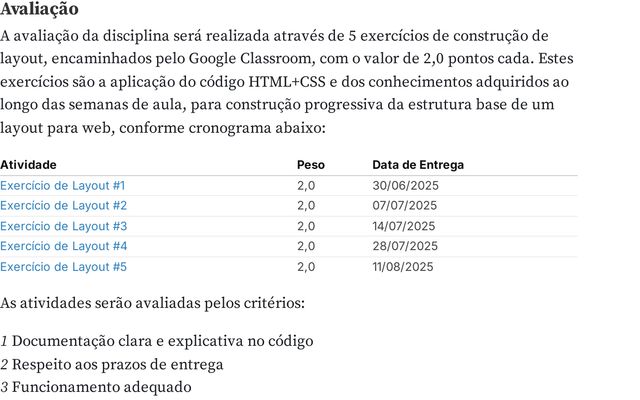Screen dimensions: 640x400
Task: Pick the 28/07/2025 date cell
Action: (x=405, y=246)
